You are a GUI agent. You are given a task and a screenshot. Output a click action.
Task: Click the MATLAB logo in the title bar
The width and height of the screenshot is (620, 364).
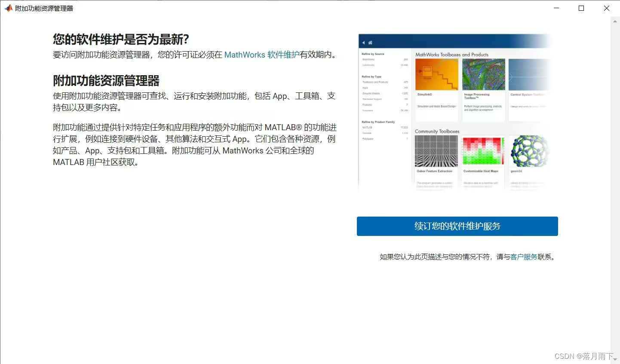click(x=8, y=8)
